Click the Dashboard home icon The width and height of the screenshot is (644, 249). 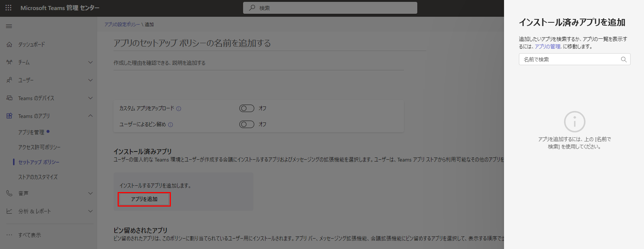[9, 44]
